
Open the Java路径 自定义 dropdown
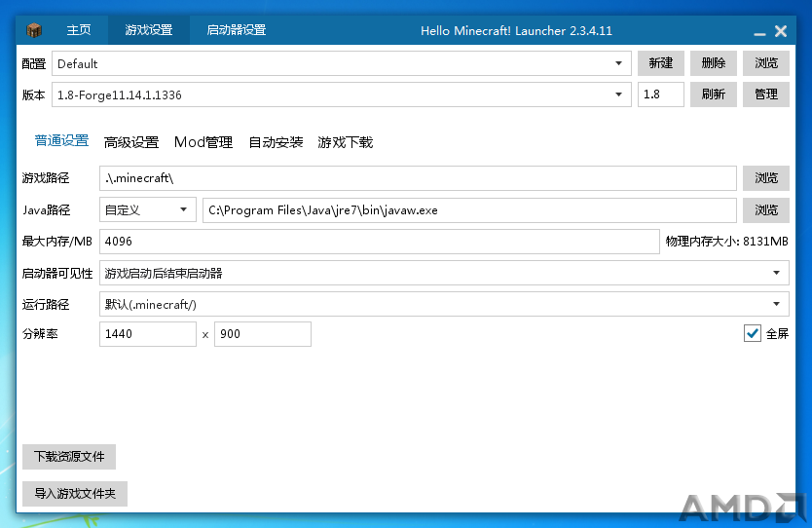[148, 209]
